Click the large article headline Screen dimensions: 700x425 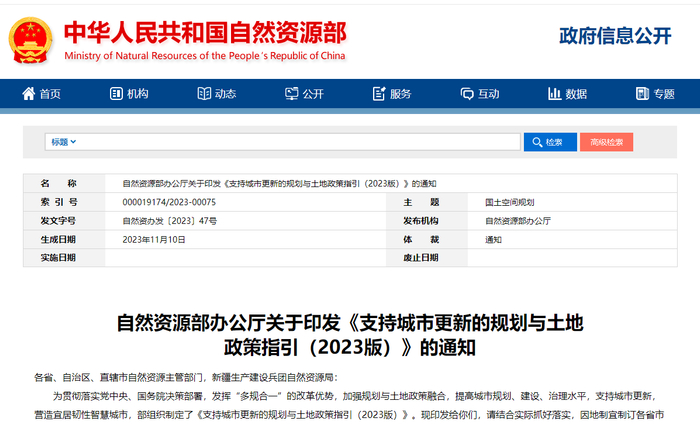(350, 335)
